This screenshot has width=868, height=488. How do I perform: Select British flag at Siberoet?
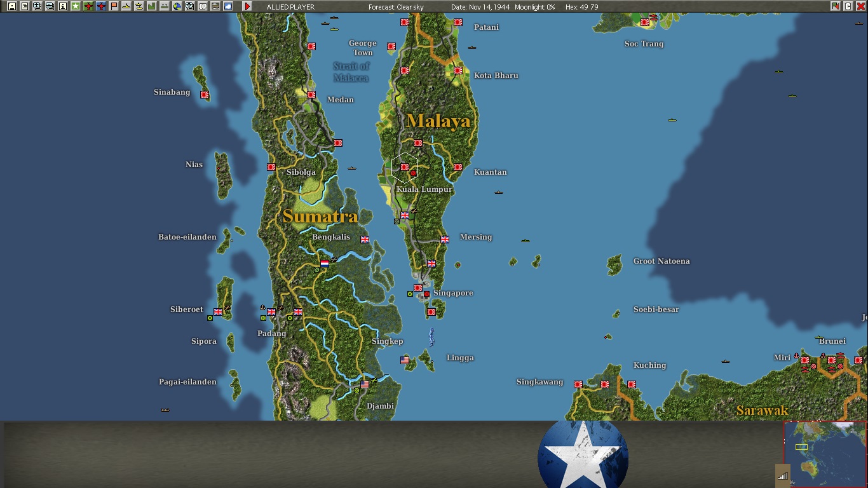218,312
